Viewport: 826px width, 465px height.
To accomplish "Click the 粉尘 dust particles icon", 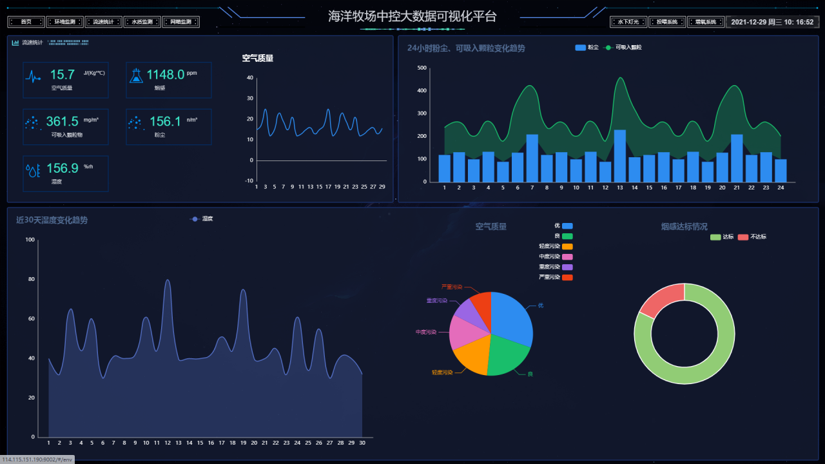I will [136, 123].
